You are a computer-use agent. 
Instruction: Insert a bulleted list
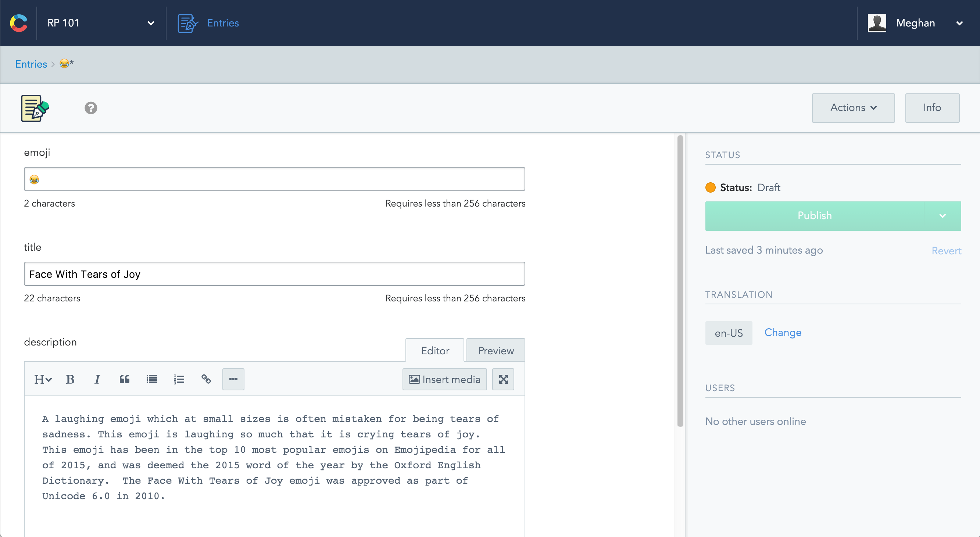click(152, 379)
